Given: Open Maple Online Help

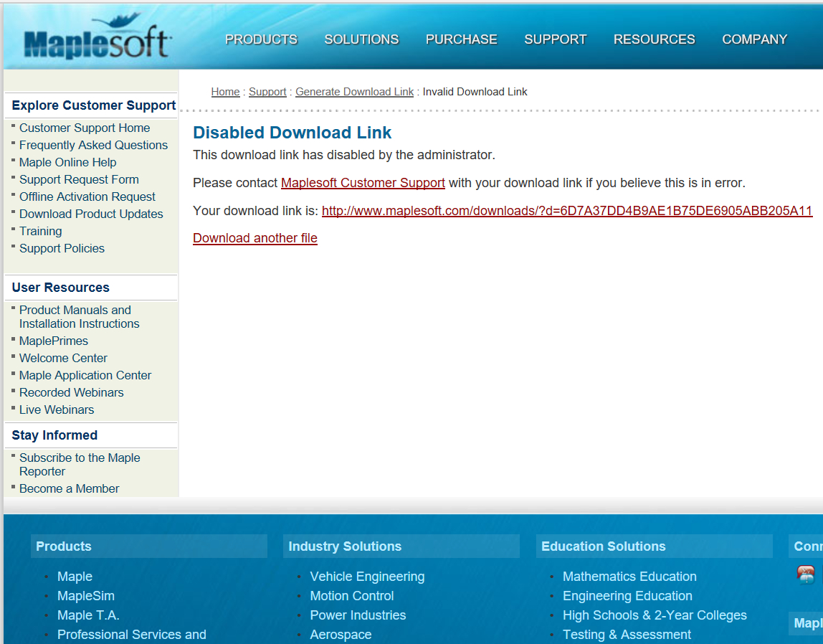Looking at the screenshot, I should click(67, 163).
